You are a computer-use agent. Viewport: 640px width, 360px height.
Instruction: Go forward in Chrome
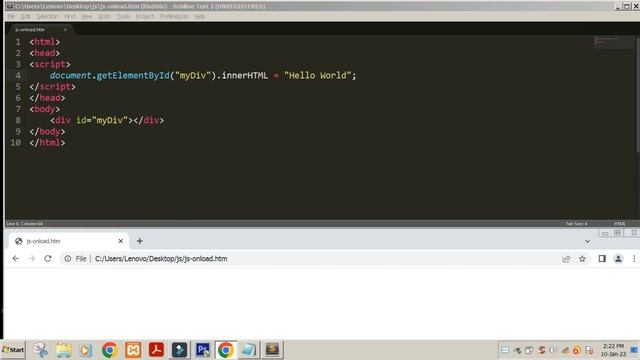[x=31, y=258]
